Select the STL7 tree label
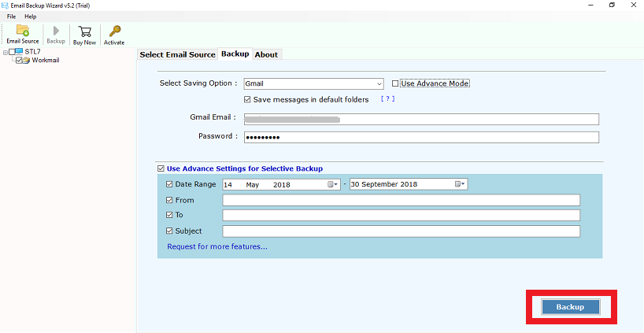This screenshot has width=644, height=333. click(32, 52)
